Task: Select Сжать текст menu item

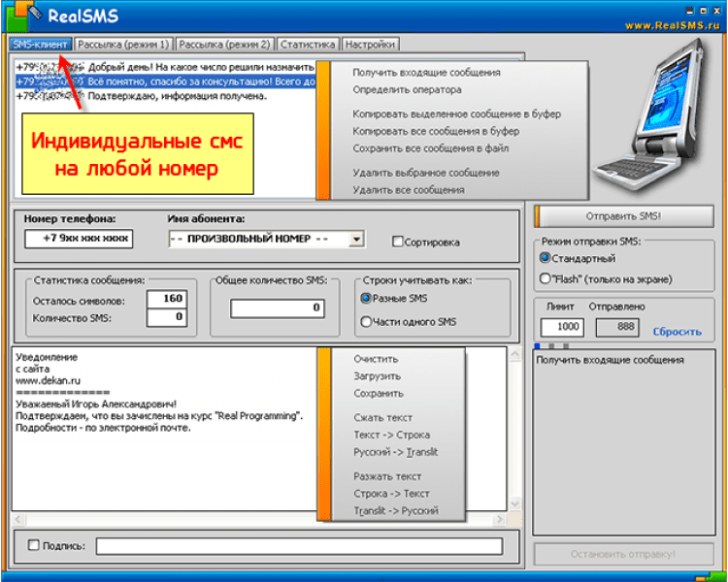Action: point(383,418)
